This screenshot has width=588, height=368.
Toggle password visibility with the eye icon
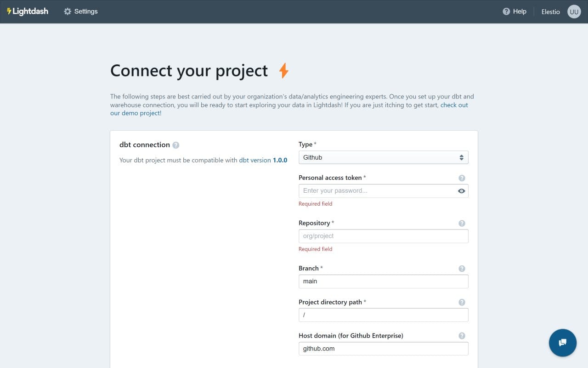click(x=461, y=190)
